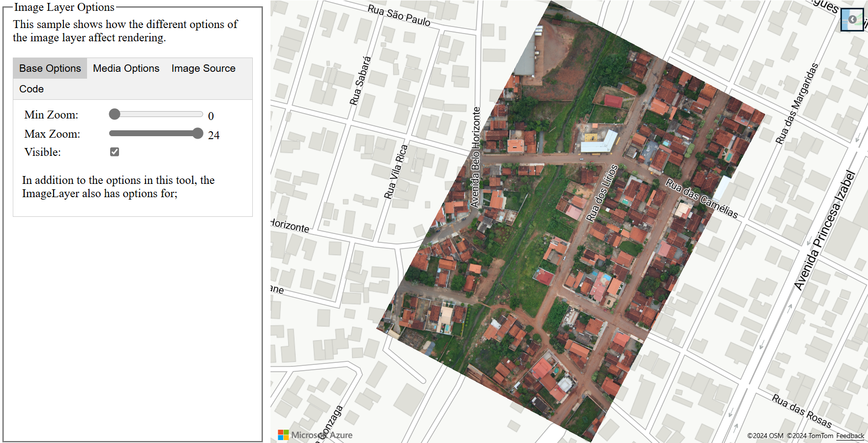Switch to the Media Options tab
The height and width of the screenshot is (443, 868).
tap(126, 68)
